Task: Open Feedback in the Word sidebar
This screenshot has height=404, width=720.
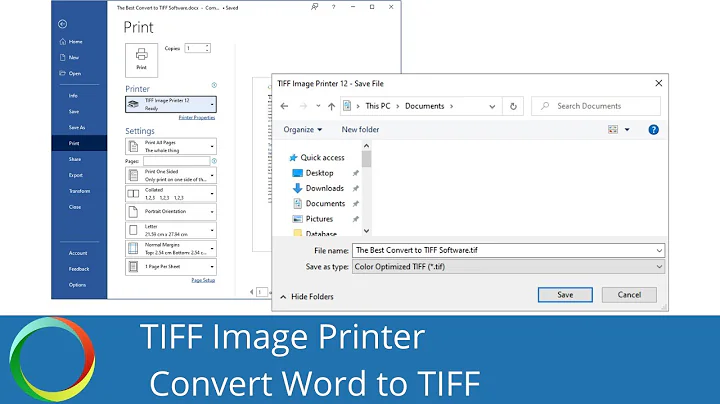Action: (x=79, y=269)
